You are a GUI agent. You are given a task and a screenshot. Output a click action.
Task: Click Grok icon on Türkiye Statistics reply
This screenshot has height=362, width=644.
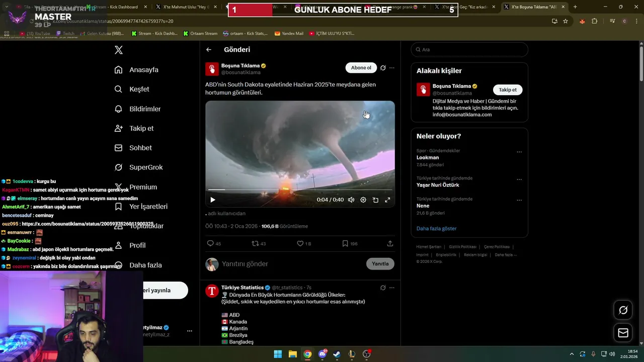pyautogui.click(x=383, y=288)
